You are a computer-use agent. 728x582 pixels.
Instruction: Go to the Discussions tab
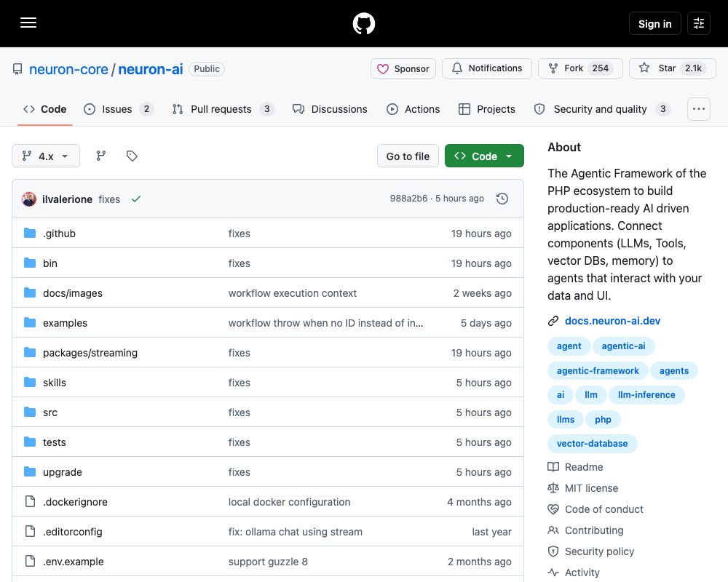330,109
